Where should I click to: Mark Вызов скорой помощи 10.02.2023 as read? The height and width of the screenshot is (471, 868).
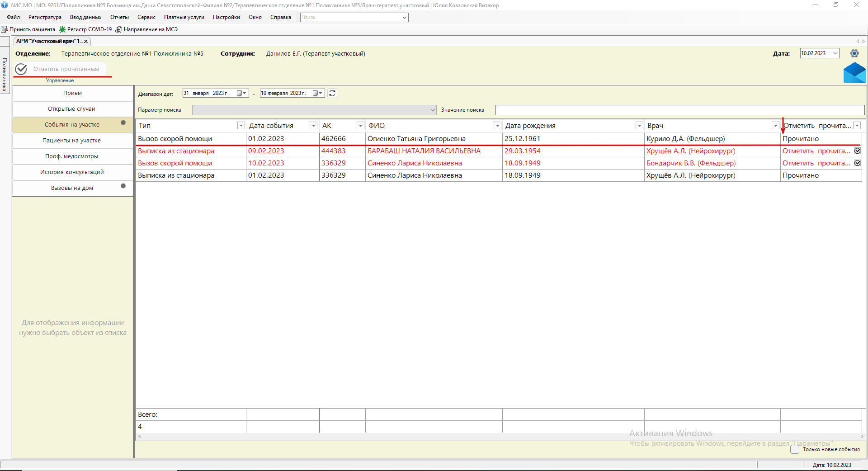(857, 163)
